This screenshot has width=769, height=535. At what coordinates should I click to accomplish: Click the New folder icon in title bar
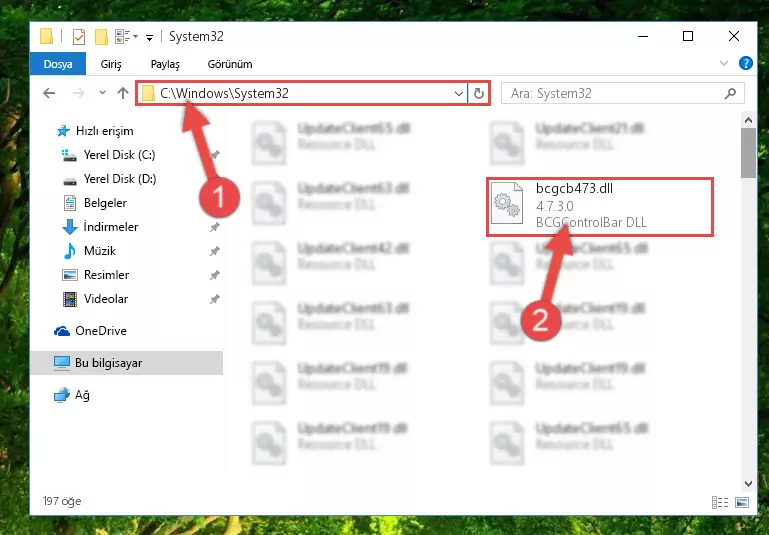[x=101, y=36]
